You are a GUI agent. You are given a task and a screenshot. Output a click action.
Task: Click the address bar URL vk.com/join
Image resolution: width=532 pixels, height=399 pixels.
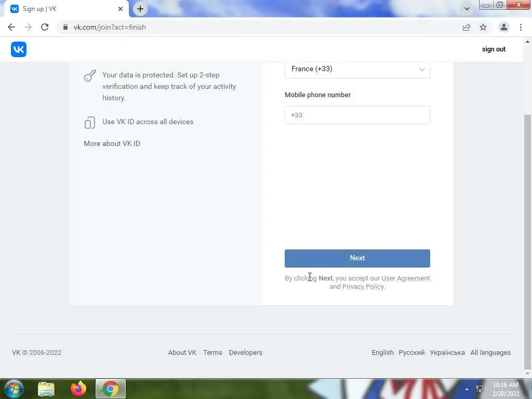110,27
